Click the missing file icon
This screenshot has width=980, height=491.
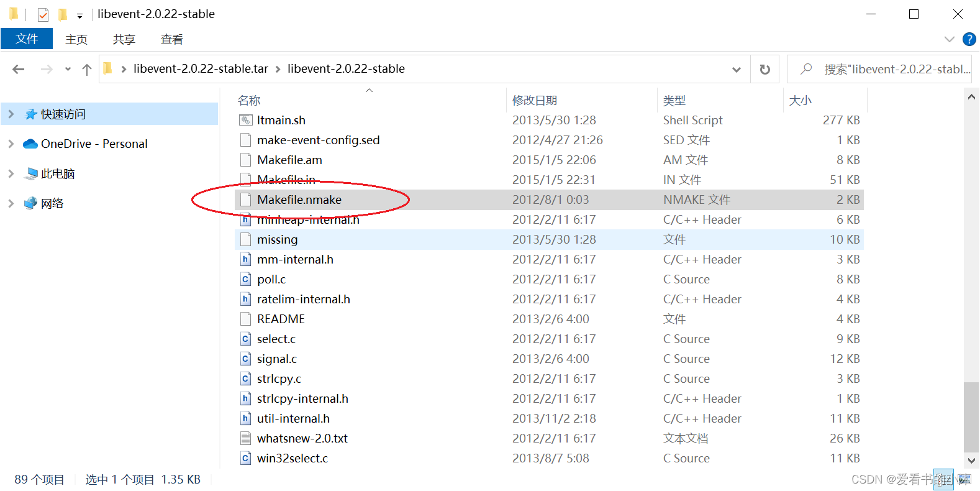pyautogui.click(x=246, y=239)
